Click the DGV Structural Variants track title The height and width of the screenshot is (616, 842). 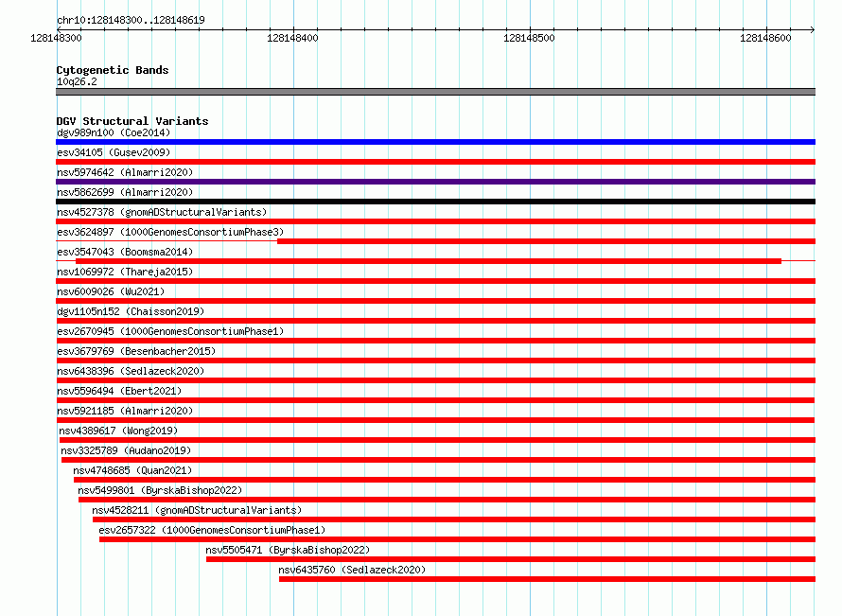tap(132, 121)
